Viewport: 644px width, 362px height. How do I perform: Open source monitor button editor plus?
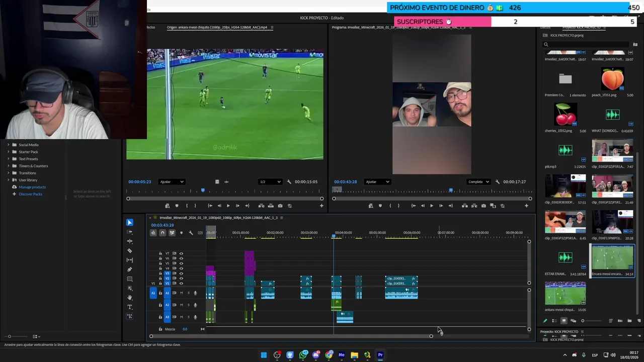321,206
